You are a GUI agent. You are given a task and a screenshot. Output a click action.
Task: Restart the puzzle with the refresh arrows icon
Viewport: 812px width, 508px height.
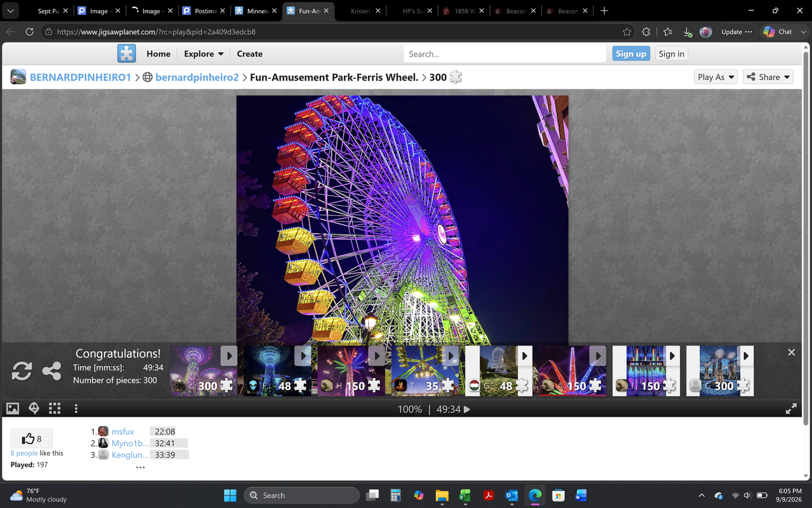[22, 371]
